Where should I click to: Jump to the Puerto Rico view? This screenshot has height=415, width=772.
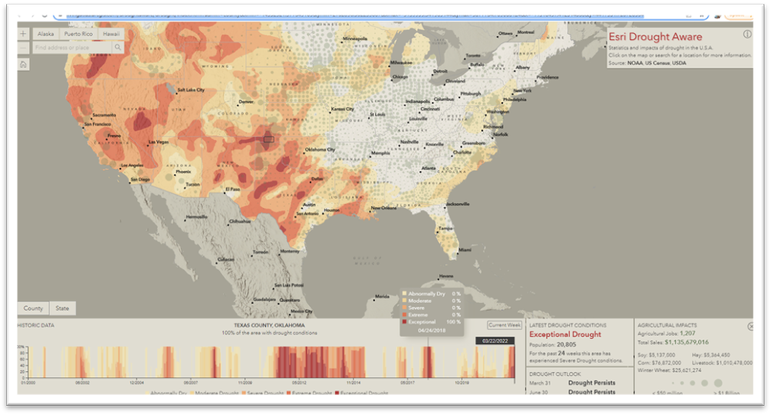pos(78,34)
